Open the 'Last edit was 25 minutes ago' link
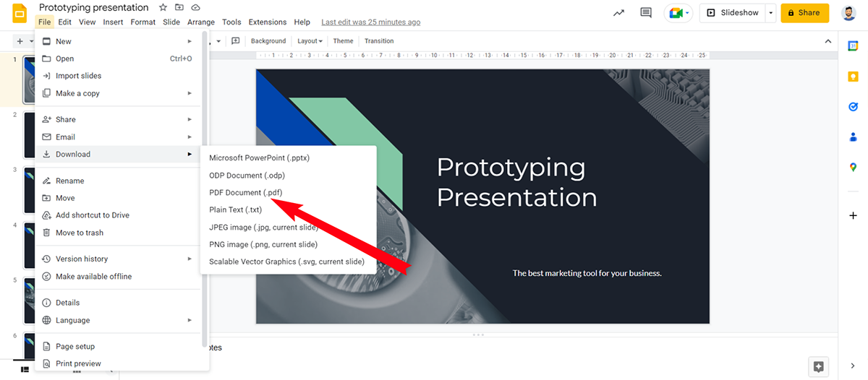This screenshot has height=380, width=868. [371, 22]
